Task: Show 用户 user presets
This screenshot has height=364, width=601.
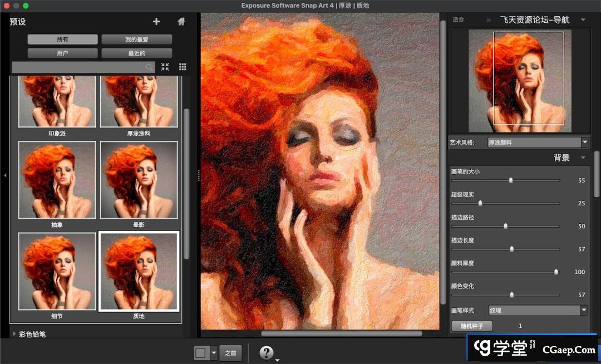Action: click(x=62, y=53)
